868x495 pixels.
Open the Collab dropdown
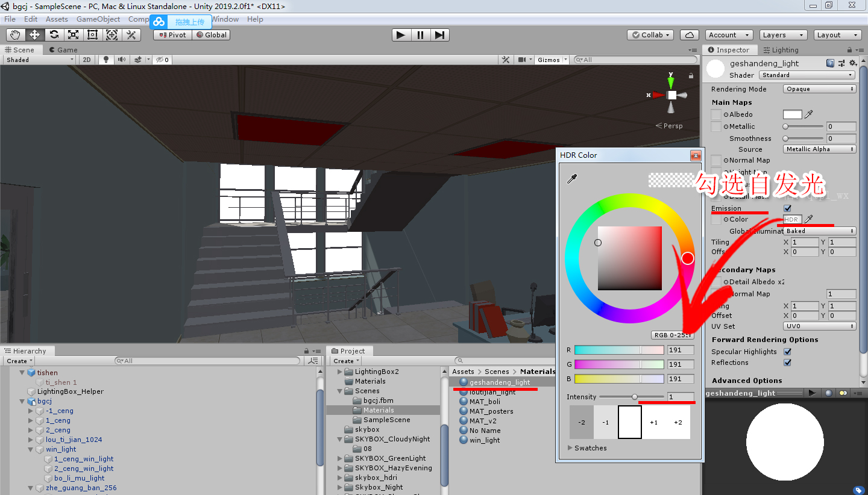coord(650,35)
